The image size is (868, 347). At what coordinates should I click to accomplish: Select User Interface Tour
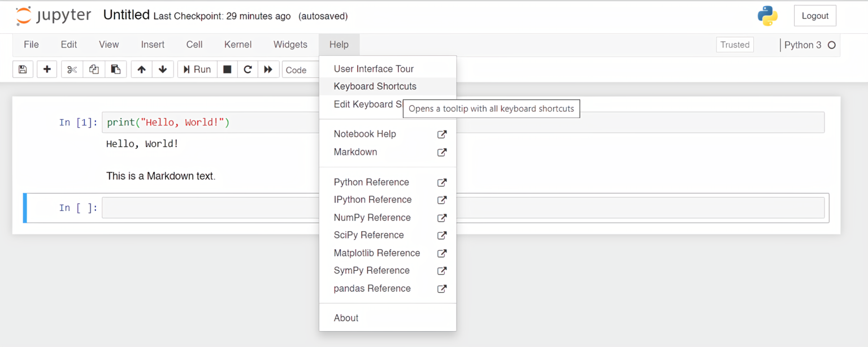[x=388, y=69]
